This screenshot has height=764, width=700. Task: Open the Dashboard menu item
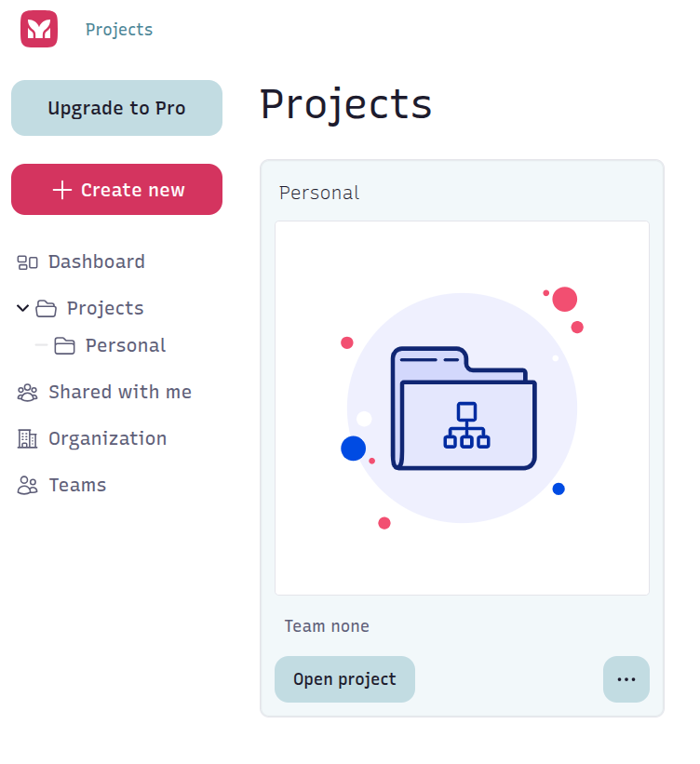[x=97, y=261]
